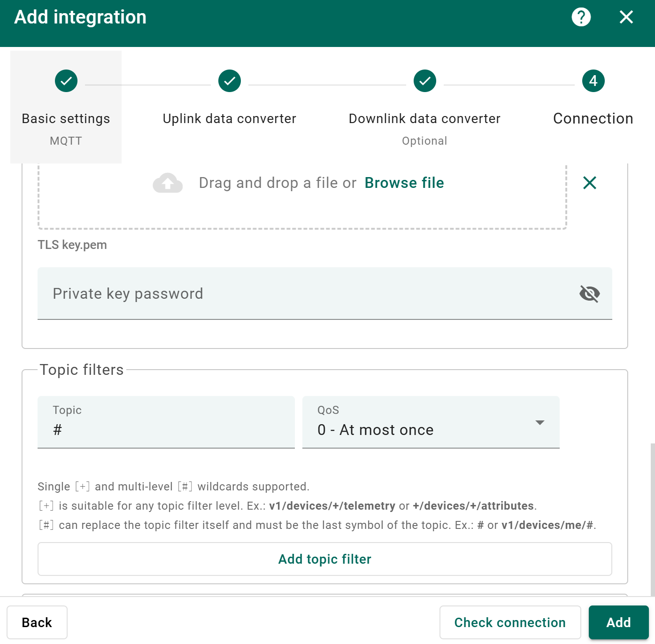Viewport: 655px width, 644px height.
Task: Focus the Private key password field
Action: tap(305, 294)
